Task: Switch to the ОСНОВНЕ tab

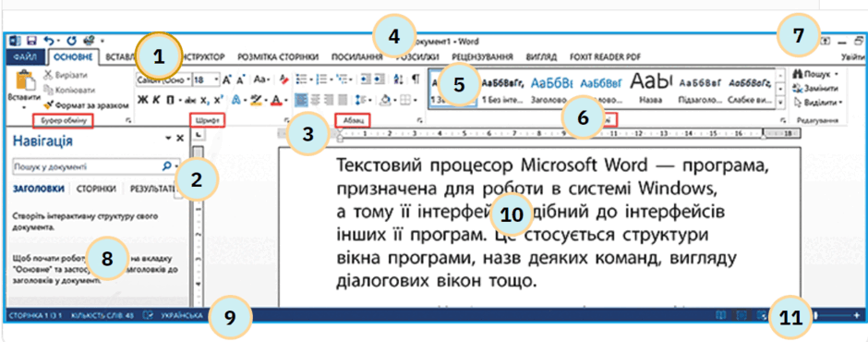Action: (74, 56)
